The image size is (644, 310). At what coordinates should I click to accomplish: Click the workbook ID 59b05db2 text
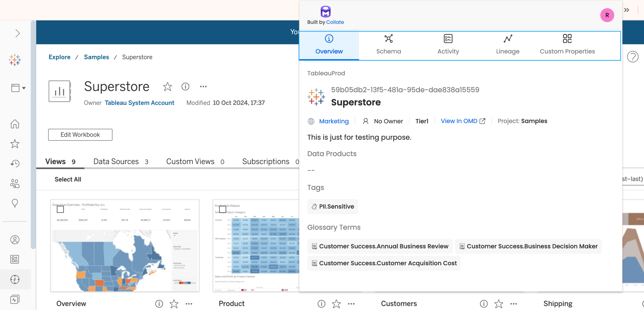405,90
